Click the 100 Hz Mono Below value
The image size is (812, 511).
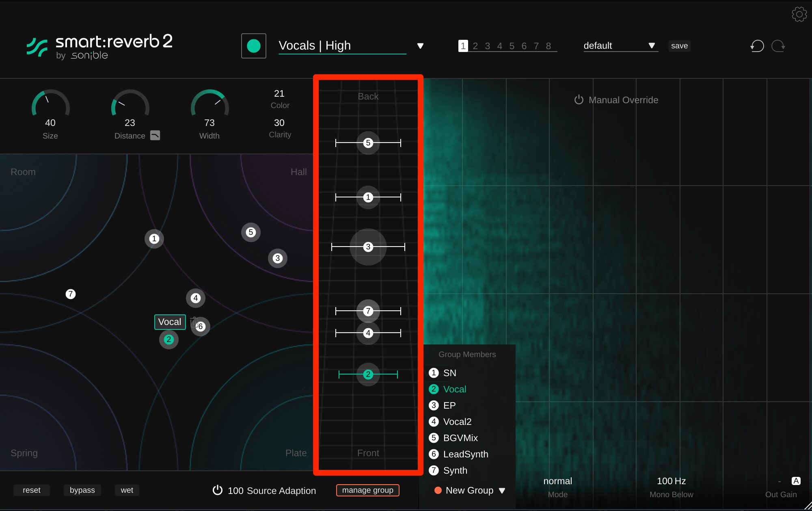coord(671,481)
